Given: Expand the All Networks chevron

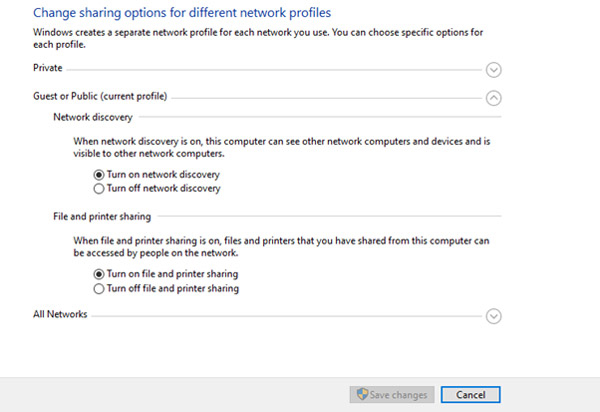Looking at the screenshot, I should pyautogui.click(x=493, y=316).
